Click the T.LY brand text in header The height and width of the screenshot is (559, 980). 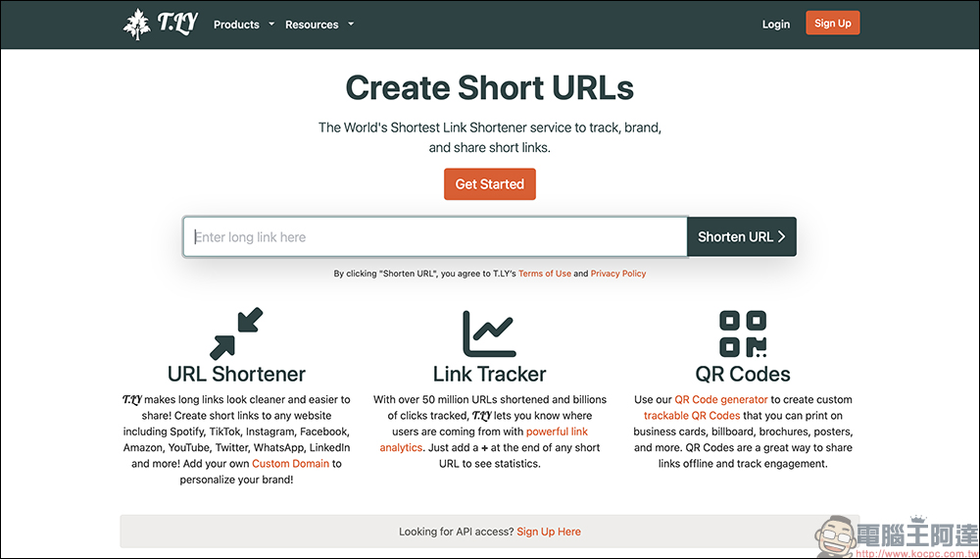point(177,25)
